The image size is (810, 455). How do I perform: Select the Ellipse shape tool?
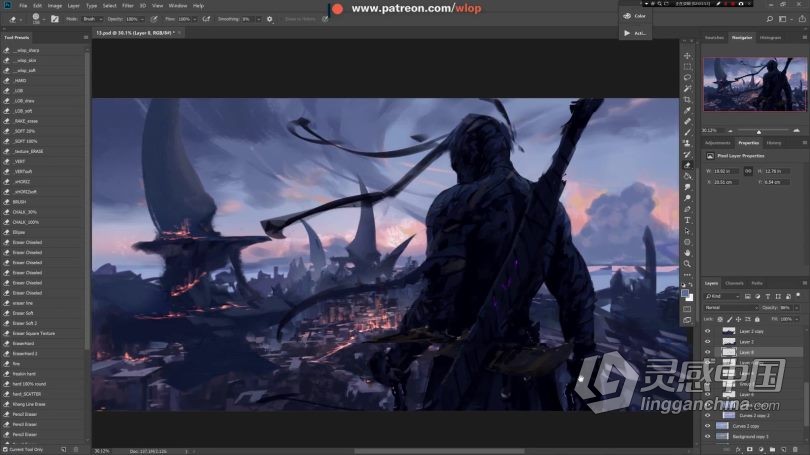[687, 242]
